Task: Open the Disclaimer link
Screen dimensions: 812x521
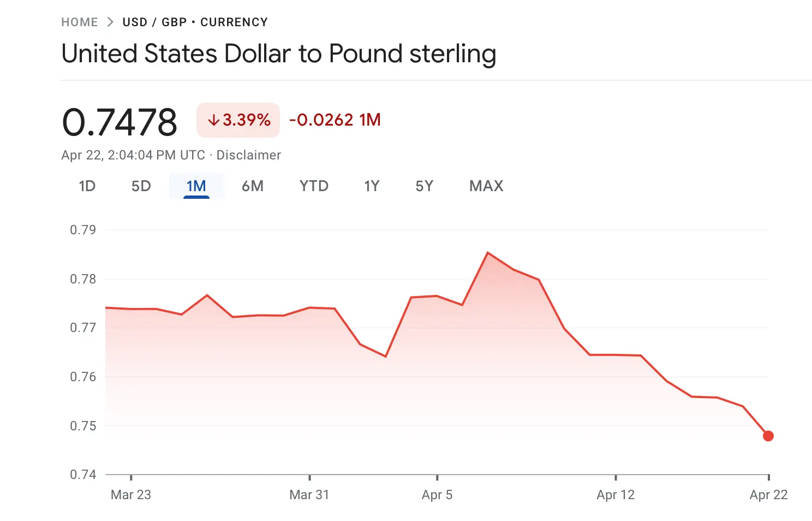Action: point(249,155)
